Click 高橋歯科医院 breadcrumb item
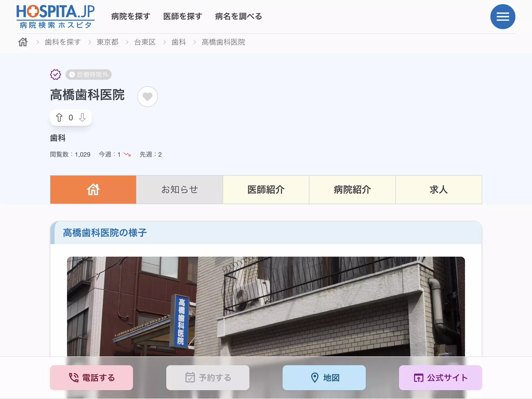The width and height of the screenshot is (532, 399). (x=223, y=42)
